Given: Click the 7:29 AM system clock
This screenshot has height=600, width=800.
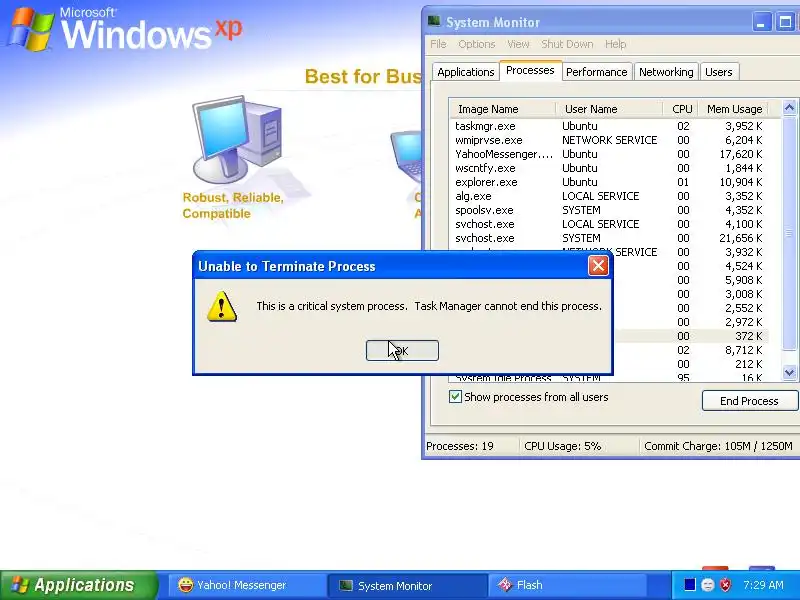Looking at the screenshot, I should point(763,585).
